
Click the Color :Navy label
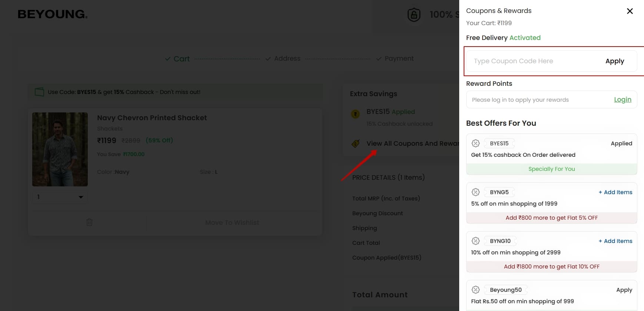113,172
